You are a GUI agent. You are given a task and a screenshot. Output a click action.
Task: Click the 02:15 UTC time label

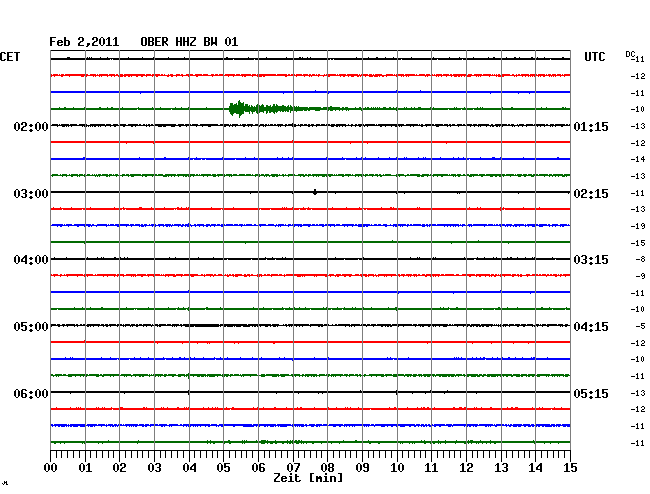click(591, 194)
